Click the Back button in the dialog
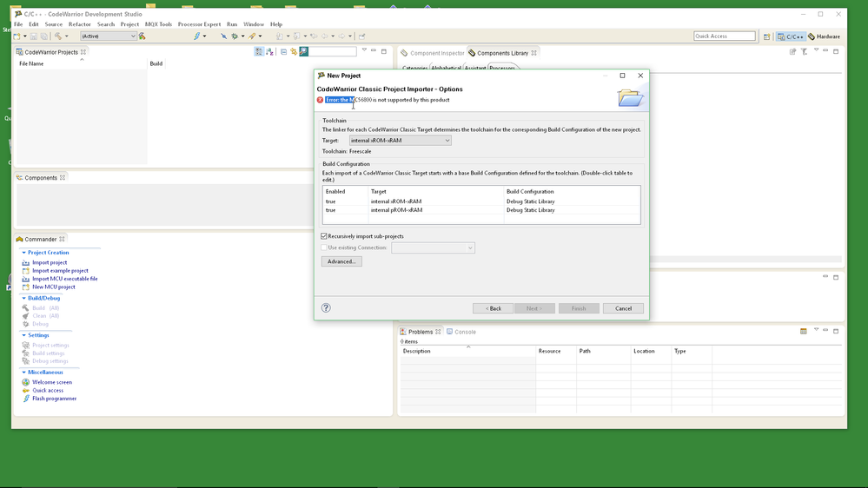Viewport: 868px width, 488px height. click(493, 308)
